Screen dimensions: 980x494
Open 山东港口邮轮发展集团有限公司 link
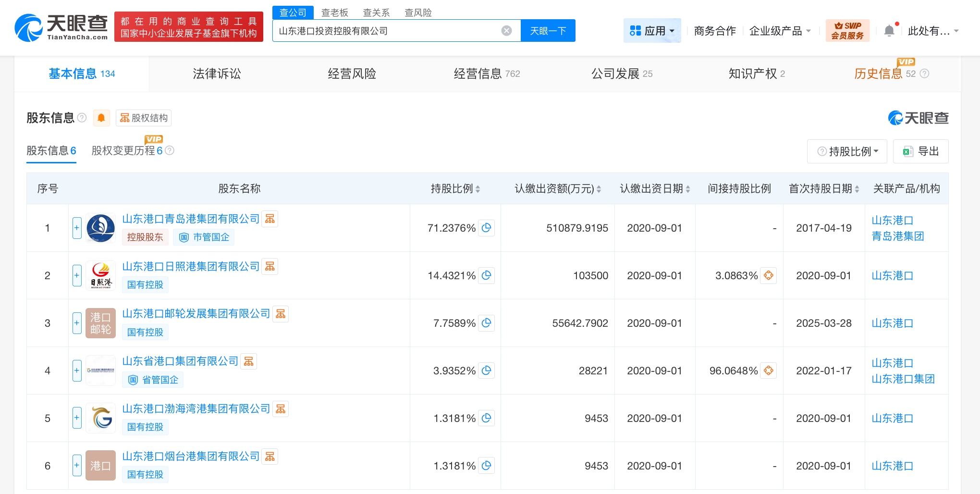coord(196,314)
